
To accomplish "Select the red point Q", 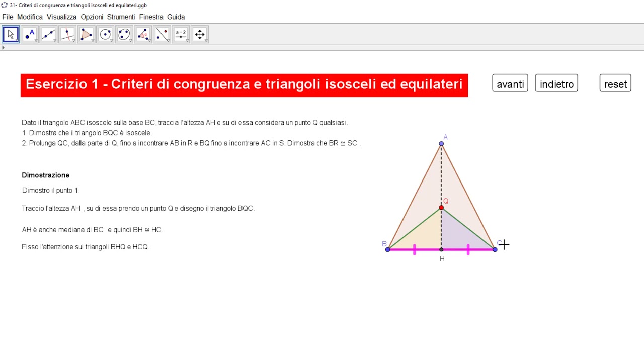I will [441, 208].
